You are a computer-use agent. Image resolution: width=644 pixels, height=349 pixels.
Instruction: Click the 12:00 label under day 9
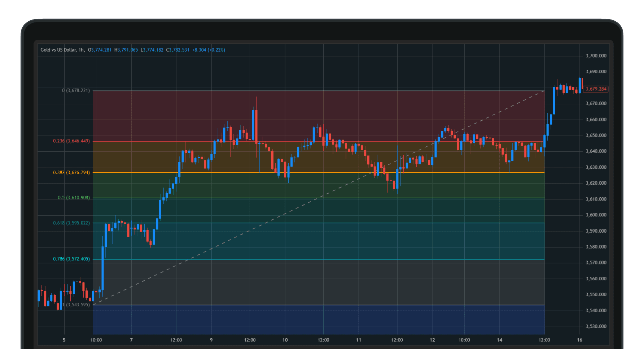click(250, 340)
